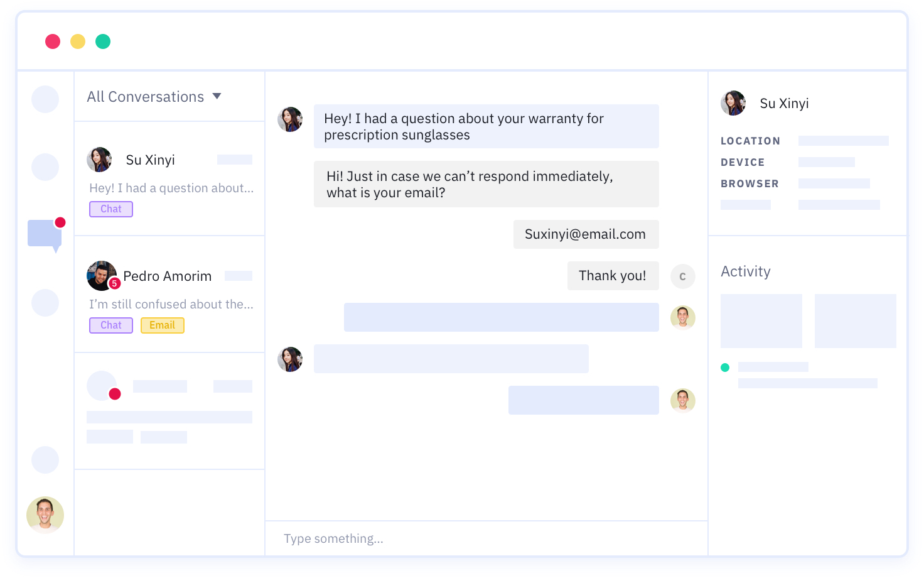Click the gray 'C' bot avatar
The image size is (924, 578).
[682, 276]
